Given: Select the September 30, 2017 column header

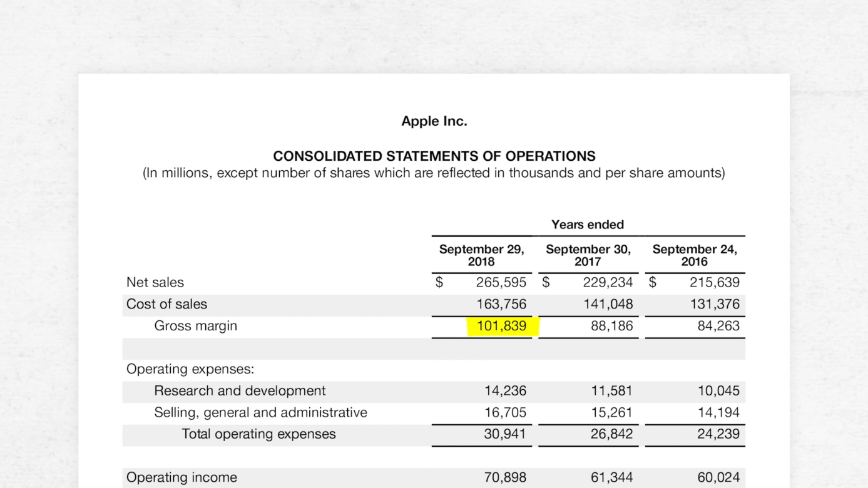Looking at the screenshot, I should pos(588,255).
